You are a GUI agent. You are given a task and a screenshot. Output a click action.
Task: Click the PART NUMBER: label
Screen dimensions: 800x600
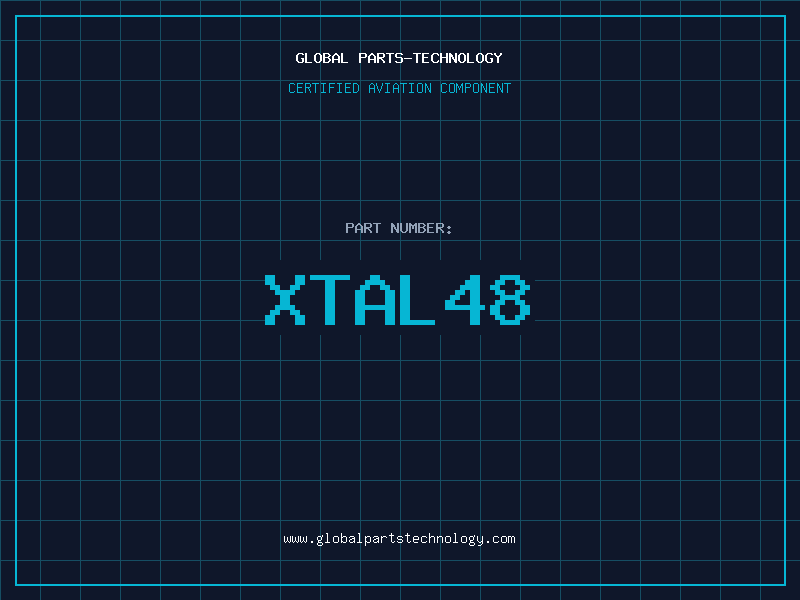tap(399, 228)
